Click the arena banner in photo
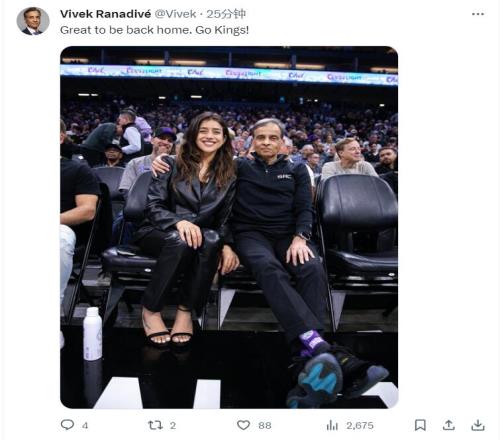This screenshot has height=440, width=500. tap(229, 74)
